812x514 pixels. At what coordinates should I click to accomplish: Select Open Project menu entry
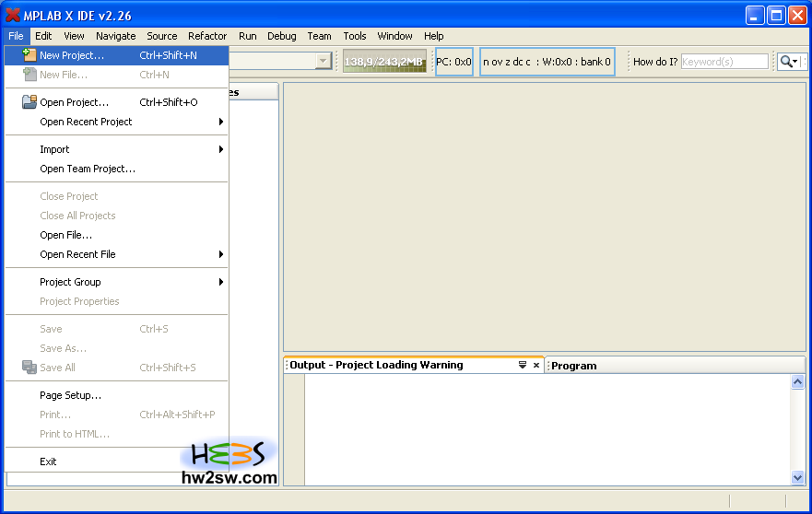117,102
